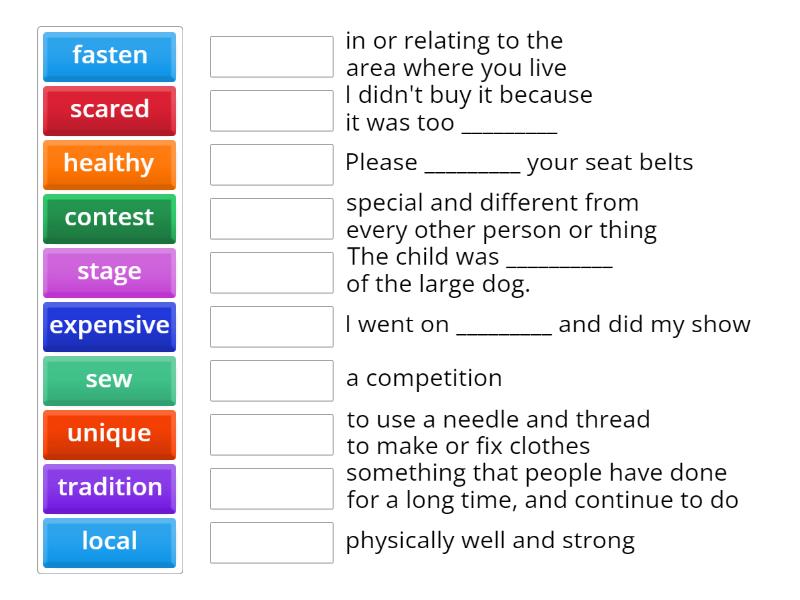Click the blue "expensive" word tile

click(x=109, y=326)
